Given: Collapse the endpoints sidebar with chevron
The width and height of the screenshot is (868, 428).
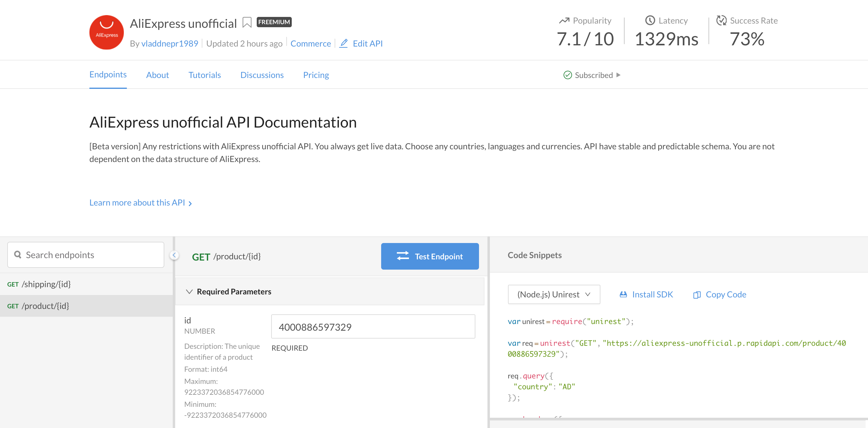Looking at the screenshot, I should coord(174,255).
